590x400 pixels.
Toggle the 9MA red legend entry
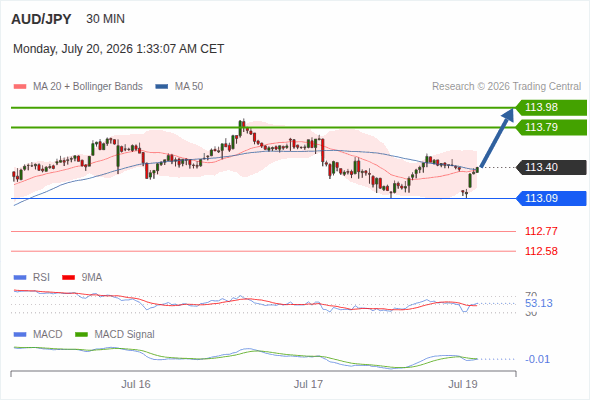click(x=82, y=277)
